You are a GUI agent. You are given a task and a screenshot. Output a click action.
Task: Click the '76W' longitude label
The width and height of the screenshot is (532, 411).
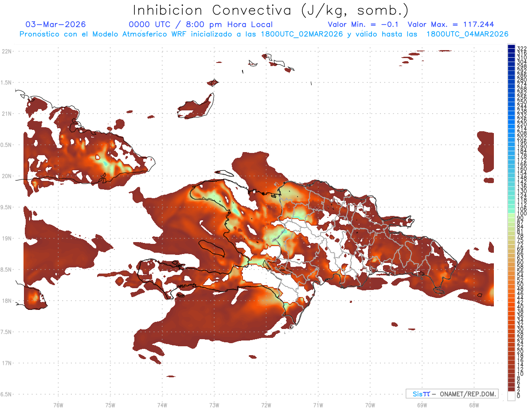(58, 404)
